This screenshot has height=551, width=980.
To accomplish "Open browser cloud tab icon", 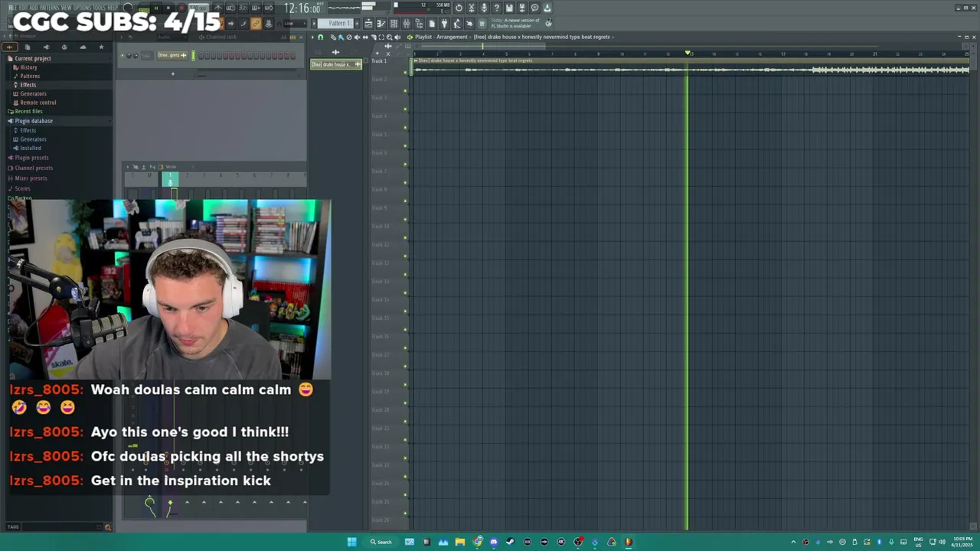I will tap(83, 47).
